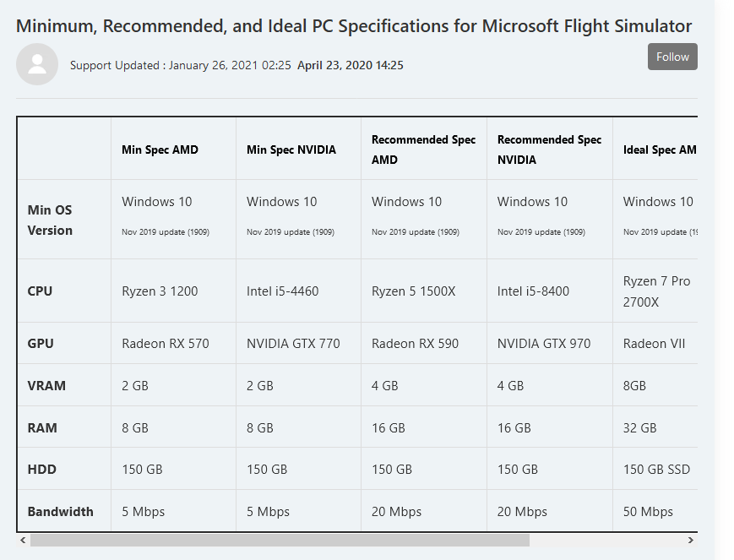Click the left scroll arrow under the table
This screenshot has height=560, width=734.
[x=23, y=540]
